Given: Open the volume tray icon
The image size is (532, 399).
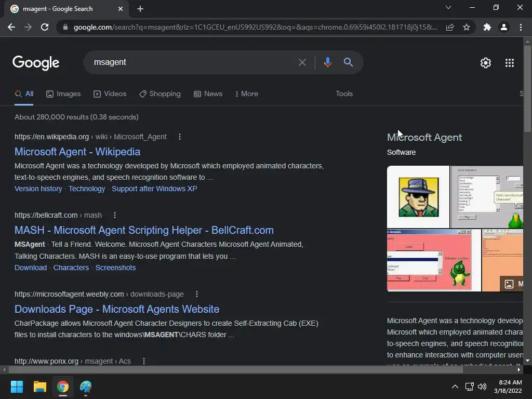Looking at the screenshot, I should point(482,387).
